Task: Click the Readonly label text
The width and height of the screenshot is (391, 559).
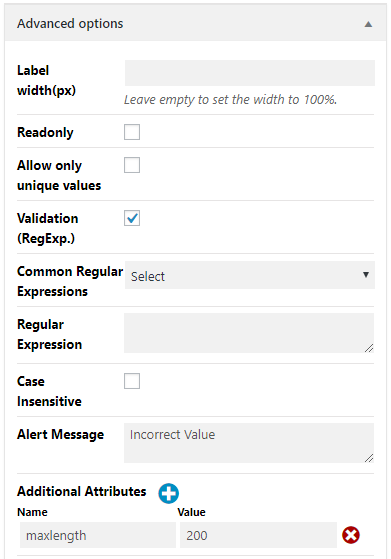Action: pos(45,133)
